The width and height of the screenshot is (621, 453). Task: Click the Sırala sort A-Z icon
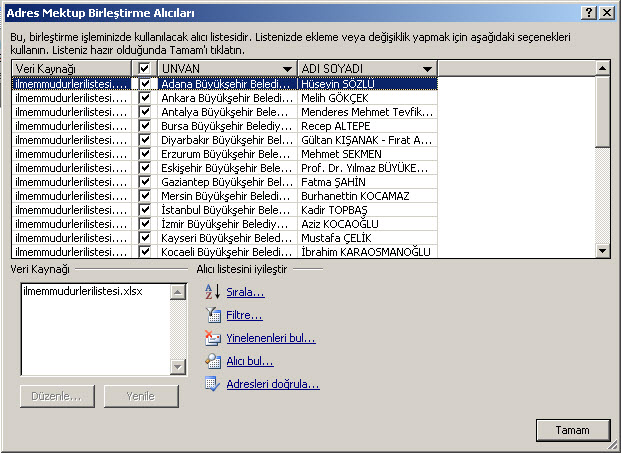(x=213, y=292)
